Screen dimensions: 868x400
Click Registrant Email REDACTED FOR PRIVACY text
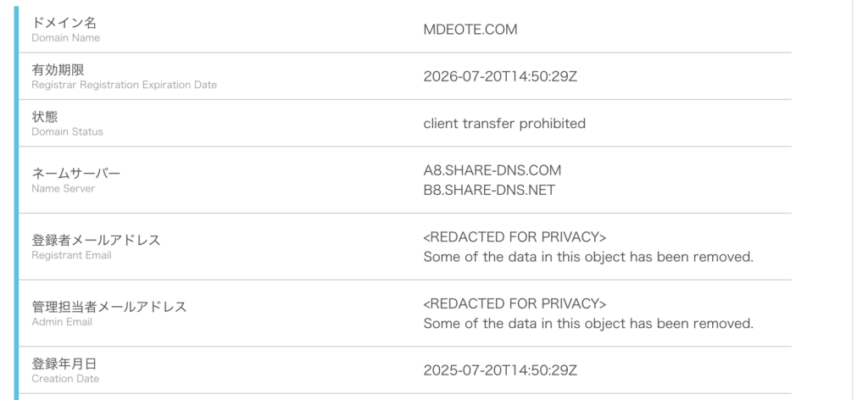[x=515, y=236]
